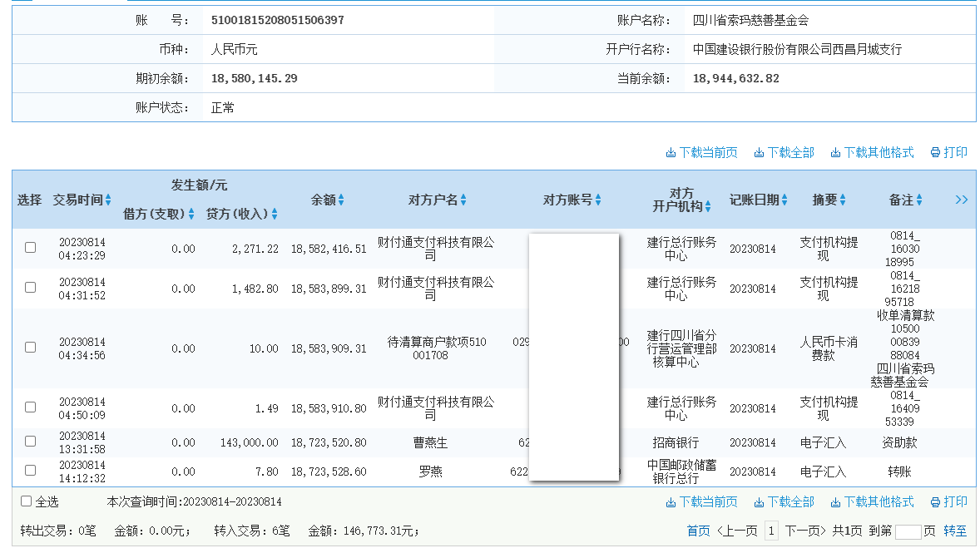This screenshot has width=980, height=548.
Task: Focus the page number input field
Action: click(908, 531)
